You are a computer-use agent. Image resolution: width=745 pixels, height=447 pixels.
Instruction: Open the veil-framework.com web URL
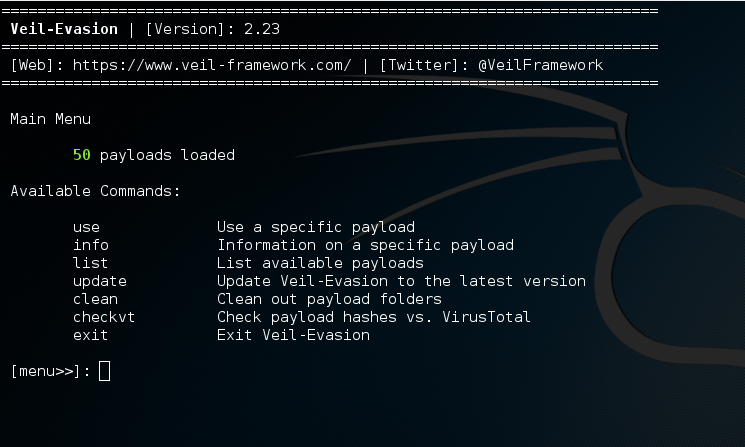[212, 65]
